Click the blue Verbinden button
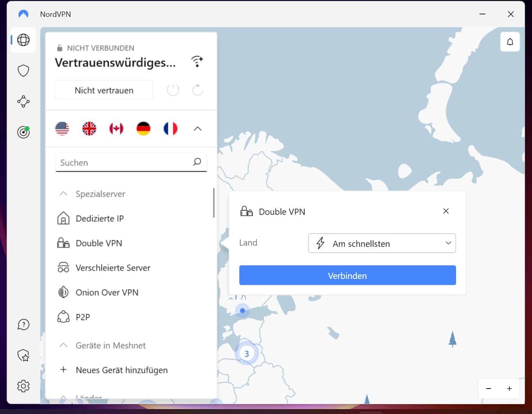 tap(347, 275)
